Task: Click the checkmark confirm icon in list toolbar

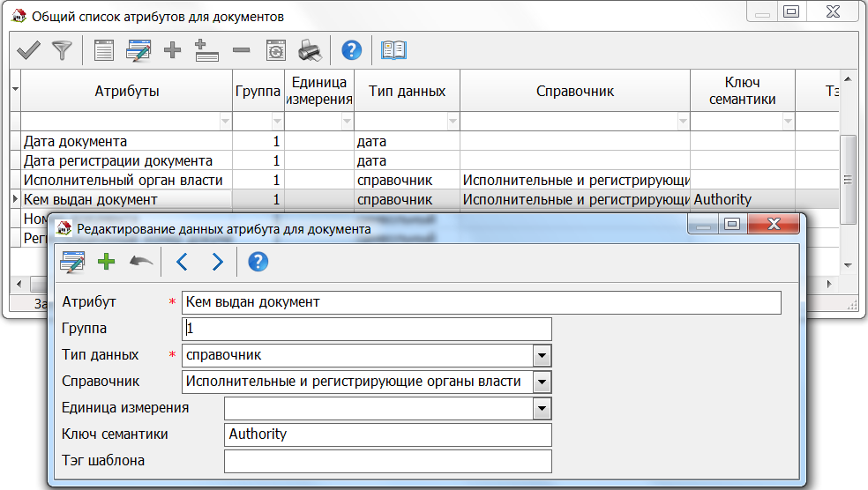Action: (x=28, y=50)
